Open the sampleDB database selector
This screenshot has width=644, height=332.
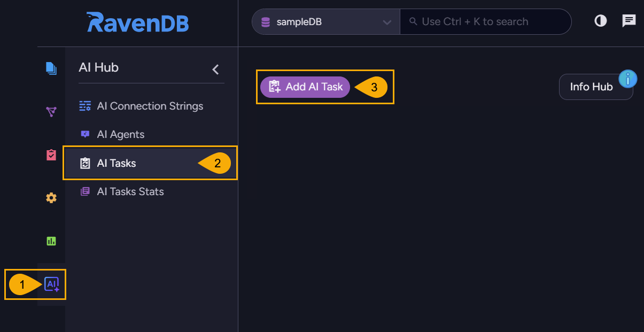pyautogui.click(x=325, y=21)
